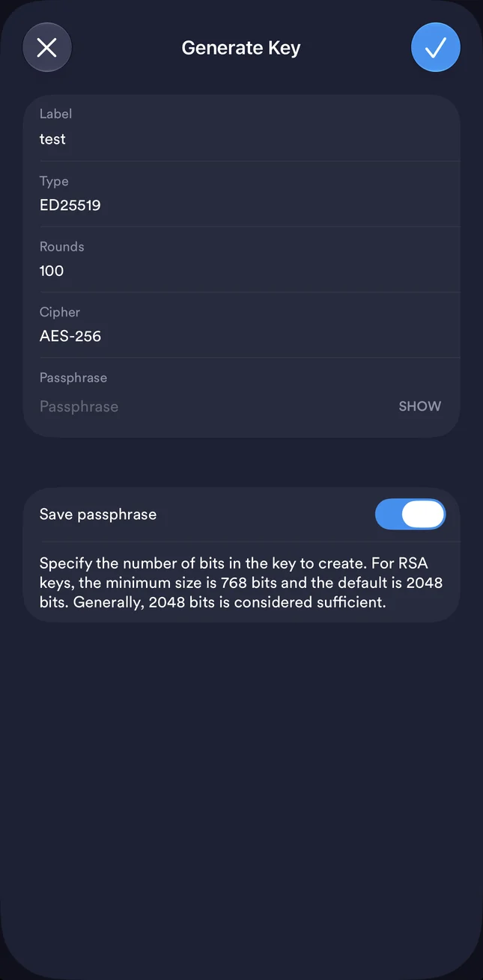Tap the Rounds caption above 100
This screenshot has height=980, width=483.
pos(61,246)
